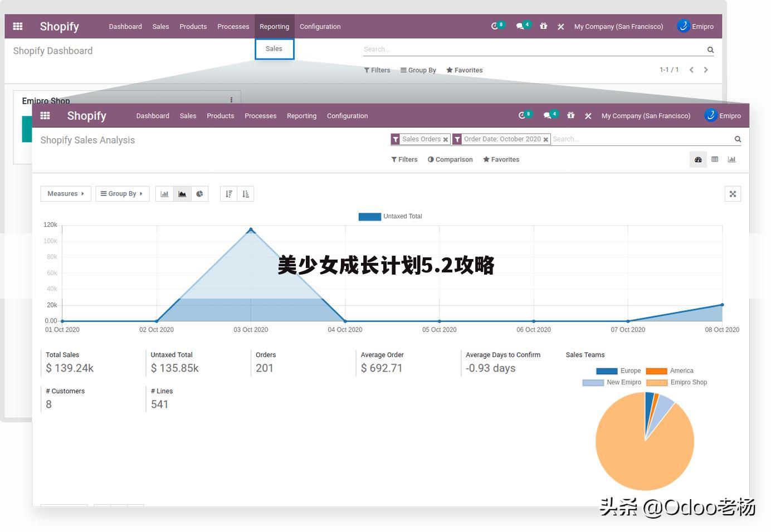Open Emipro user menu in back window
This screenshot has width=771, height=532.
point(695,26)
